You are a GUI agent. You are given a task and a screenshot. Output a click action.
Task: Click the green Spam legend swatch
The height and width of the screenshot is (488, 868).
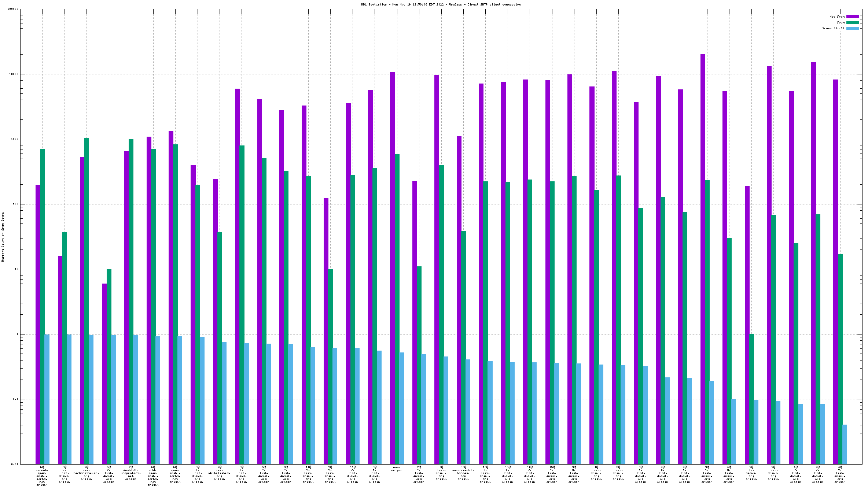pos(852,22)
